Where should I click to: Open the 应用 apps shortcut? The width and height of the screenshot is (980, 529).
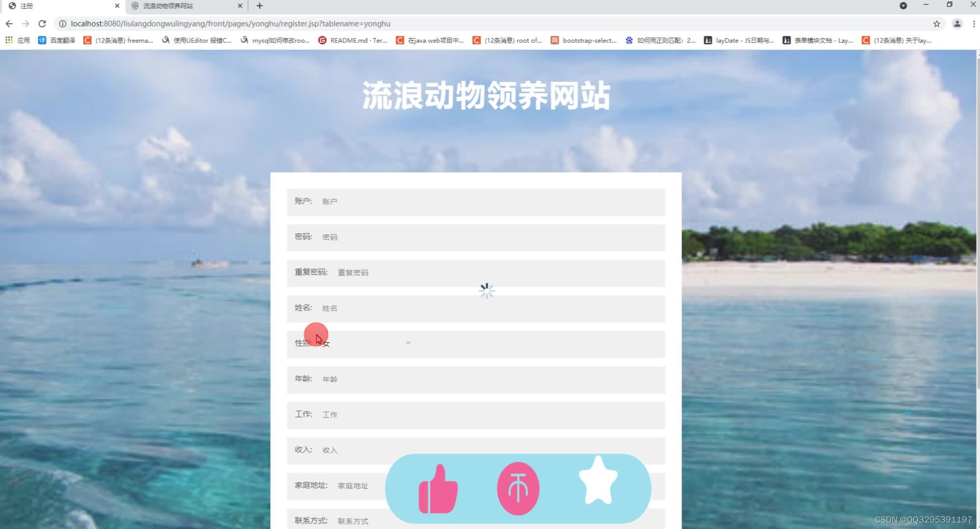(x=18, y=40)
